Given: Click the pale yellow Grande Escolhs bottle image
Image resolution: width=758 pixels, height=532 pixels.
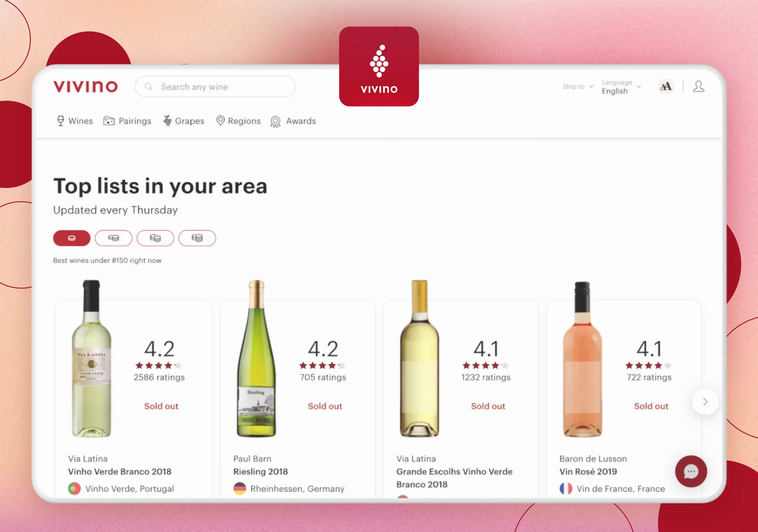Looking at the screenshot, I should (419, 359).
